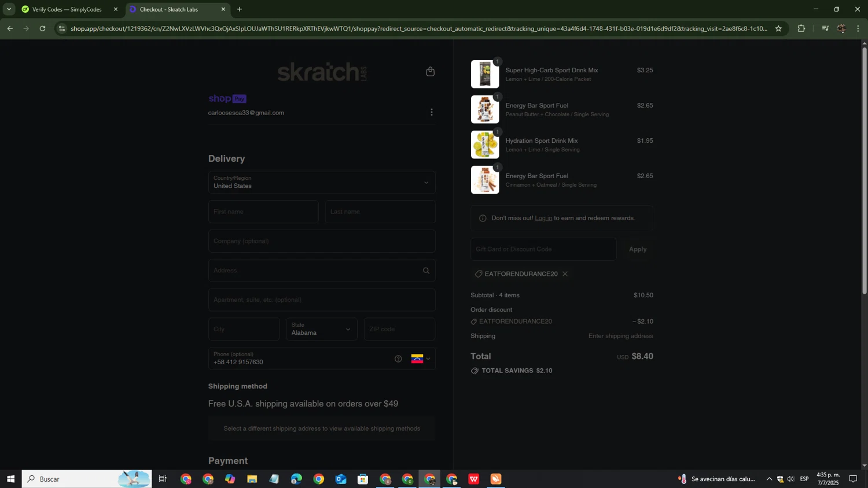This screenshot has height=488, width=868.
Task: Open the shopping cart bag icon
Action: coord(430,71)
